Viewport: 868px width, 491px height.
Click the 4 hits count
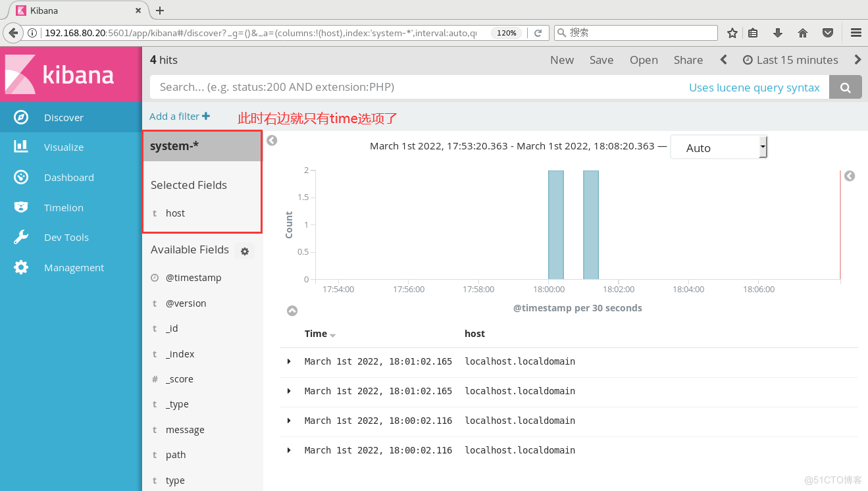pyautogui.click(x=164, y=60)
